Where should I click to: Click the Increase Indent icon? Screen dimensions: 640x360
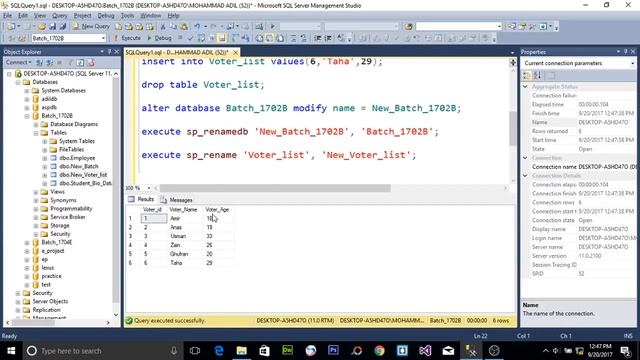328,38
